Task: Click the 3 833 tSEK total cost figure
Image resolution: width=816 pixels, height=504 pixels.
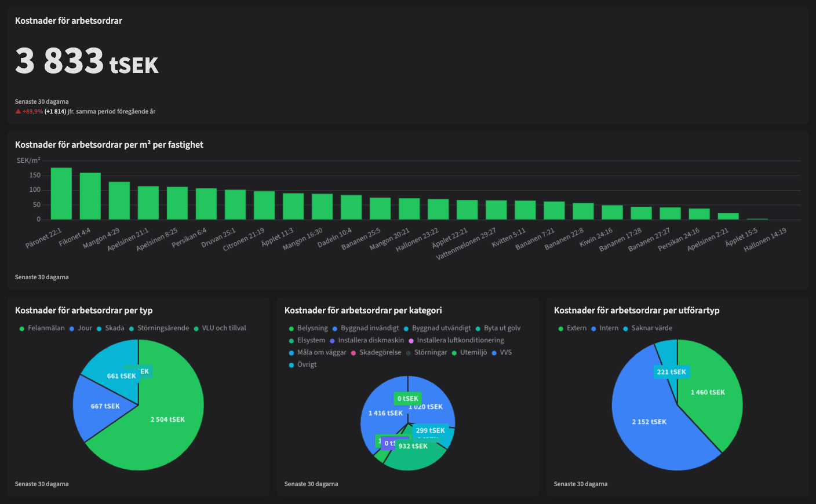Action: click(87, 61)
